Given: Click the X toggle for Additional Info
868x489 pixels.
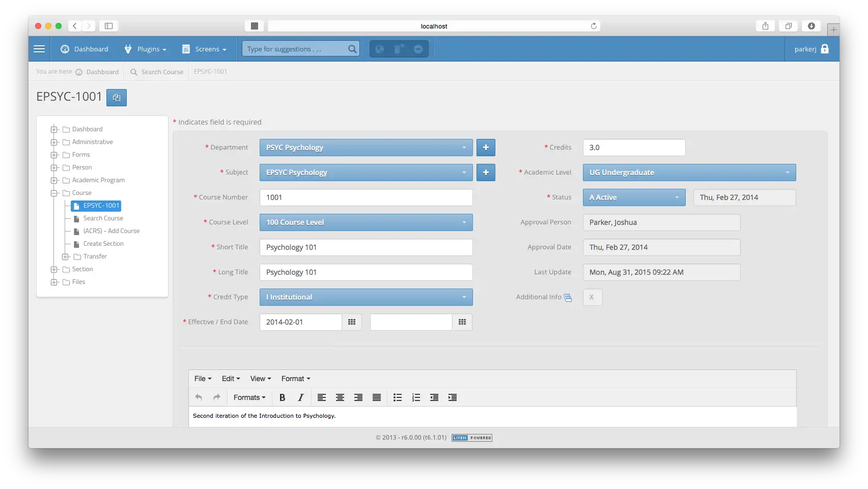Looking at the screenshot, I should 592,297.
